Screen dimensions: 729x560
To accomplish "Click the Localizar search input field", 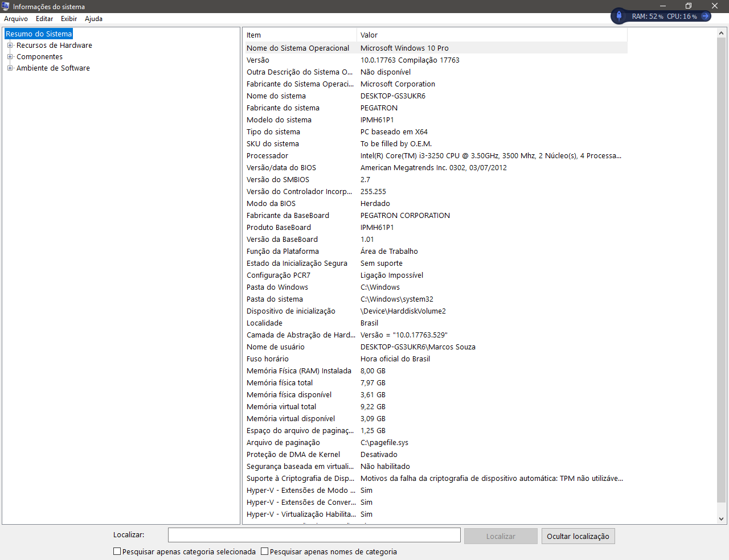I will pos(314,535).
